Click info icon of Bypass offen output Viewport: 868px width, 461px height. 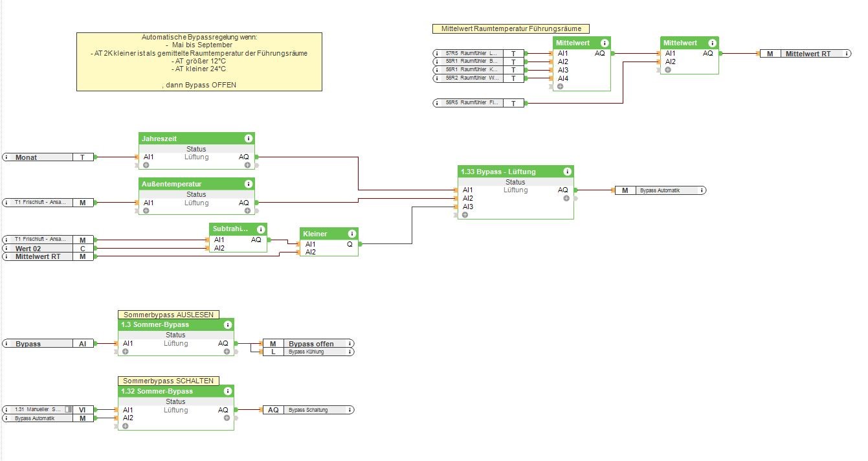tap(350, 344)
